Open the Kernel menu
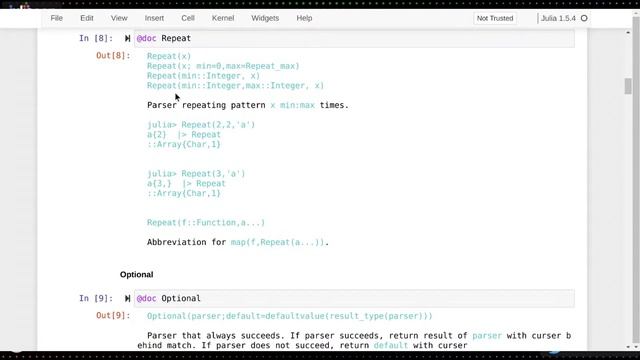640x360 pixels. [223, 18]
